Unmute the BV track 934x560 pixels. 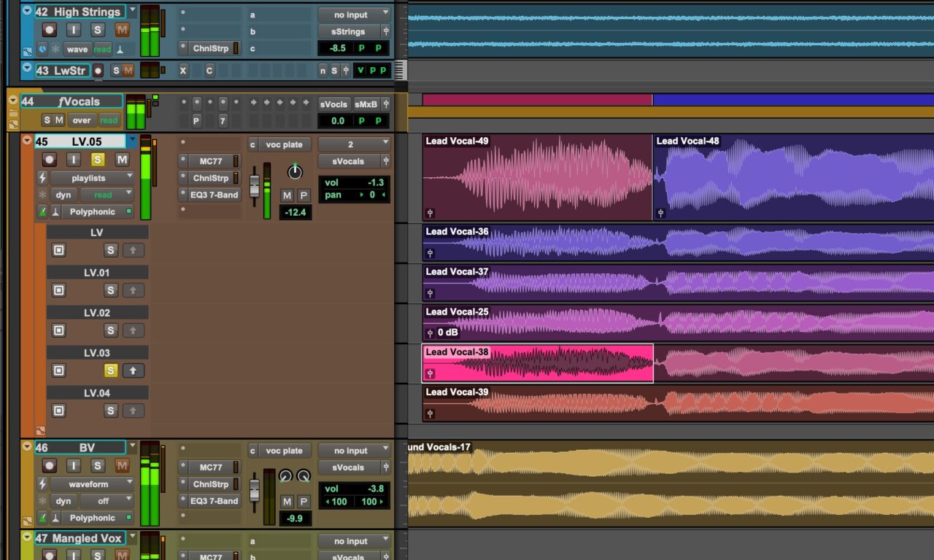point(122,466)
